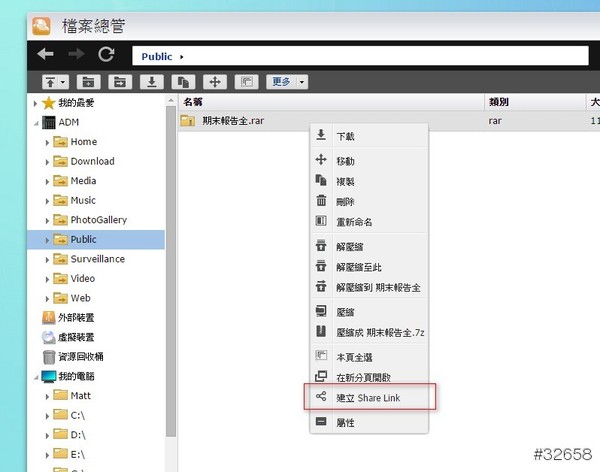The image size is (600, 472).
Task: Go forward with the right arrow button
Action: coord(76,54)
